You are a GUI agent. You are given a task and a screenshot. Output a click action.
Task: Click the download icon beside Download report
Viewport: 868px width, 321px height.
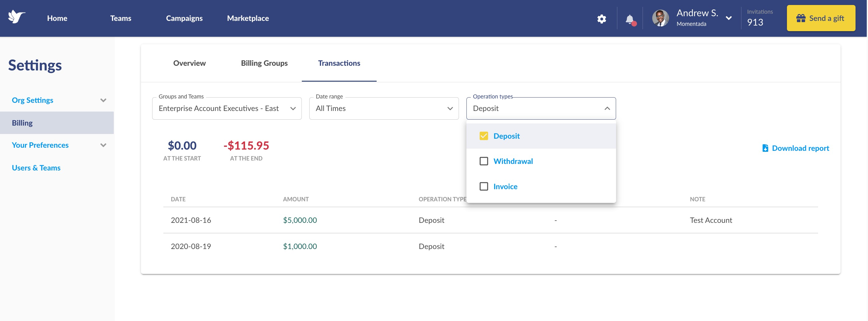tap(765, 148)
